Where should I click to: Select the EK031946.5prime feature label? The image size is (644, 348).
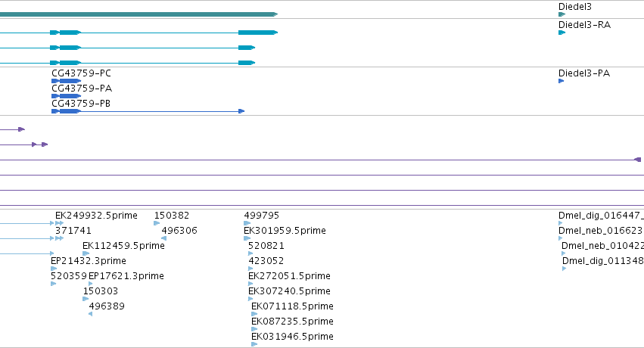(292, 337)
